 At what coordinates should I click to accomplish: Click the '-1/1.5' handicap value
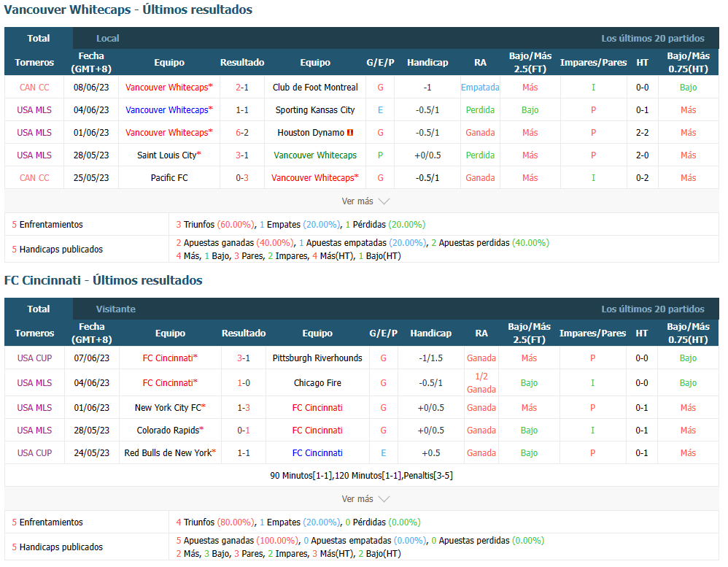click(431, 358)
